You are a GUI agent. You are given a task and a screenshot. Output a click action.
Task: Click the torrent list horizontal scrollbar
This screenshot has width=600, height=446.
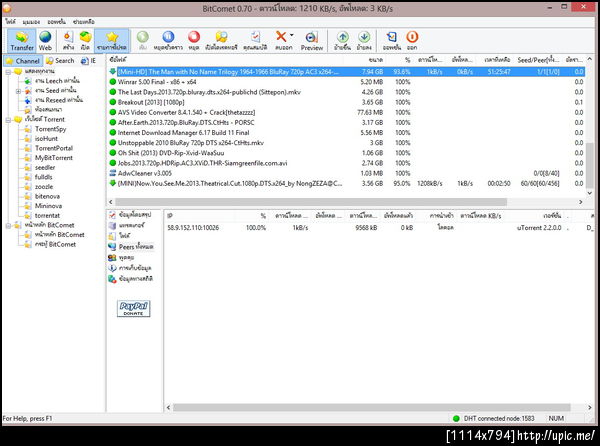point(311,202)
